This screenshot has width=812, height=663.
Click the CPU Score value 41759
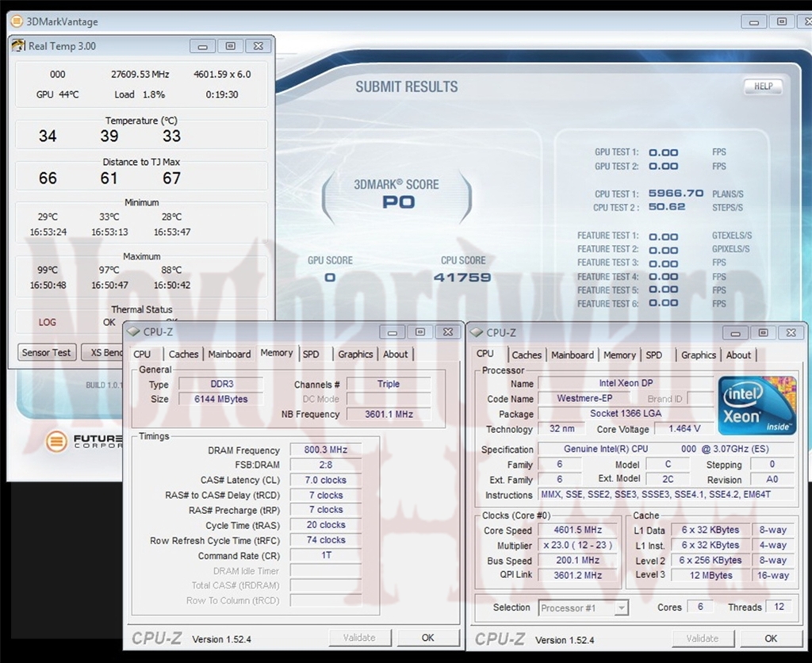pyautogui.click(x=462, y=278)
